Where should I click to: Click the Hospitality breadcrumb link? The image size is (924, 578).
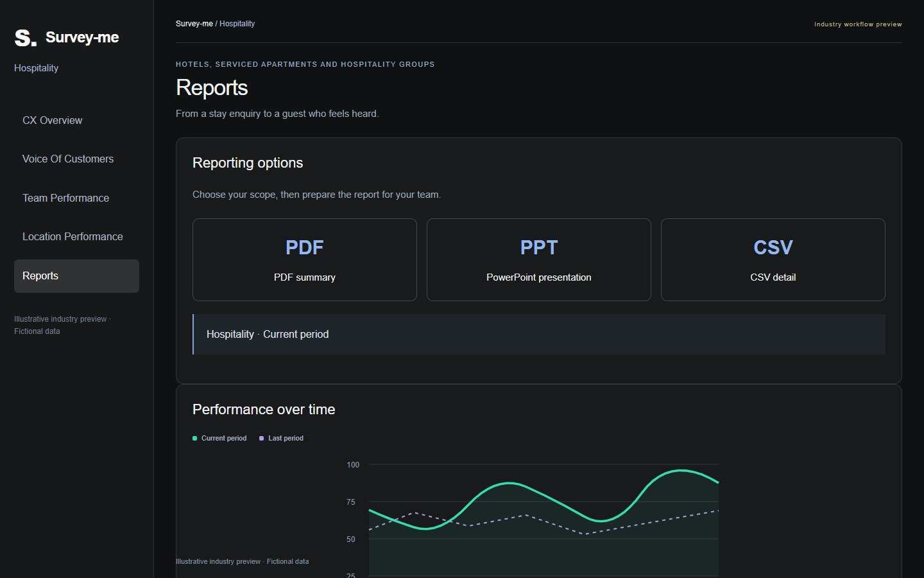[237, 24]
